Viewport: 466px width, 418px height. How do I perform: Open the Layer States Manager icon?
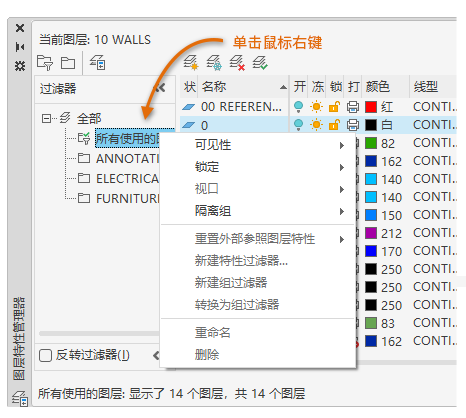click(98, 62)
